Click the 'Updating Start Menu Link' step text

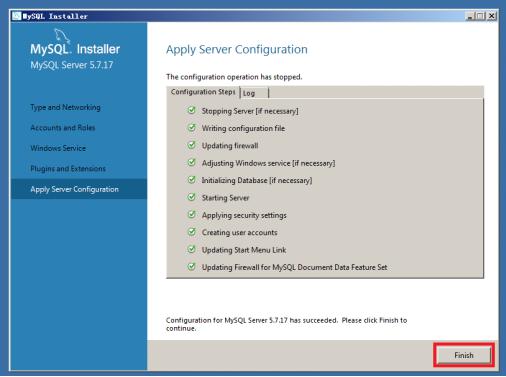pyautogui.click(x=244, y=250)
